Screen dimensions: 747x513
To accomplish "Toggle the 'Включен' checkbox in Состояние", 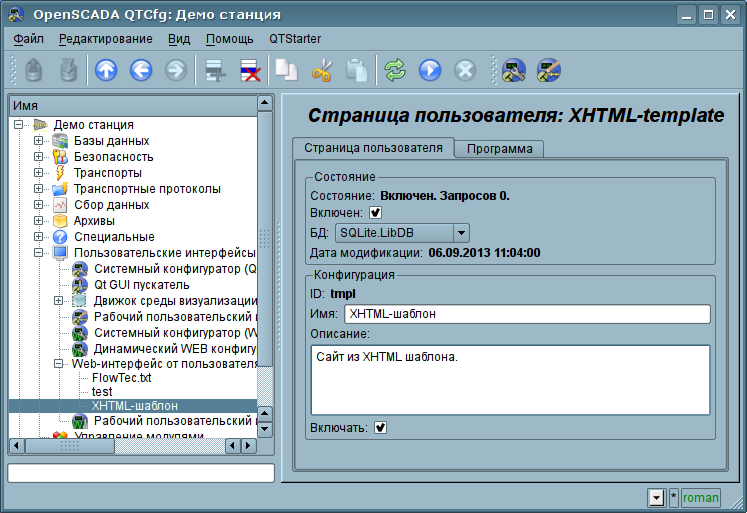I will pos(376,213).
